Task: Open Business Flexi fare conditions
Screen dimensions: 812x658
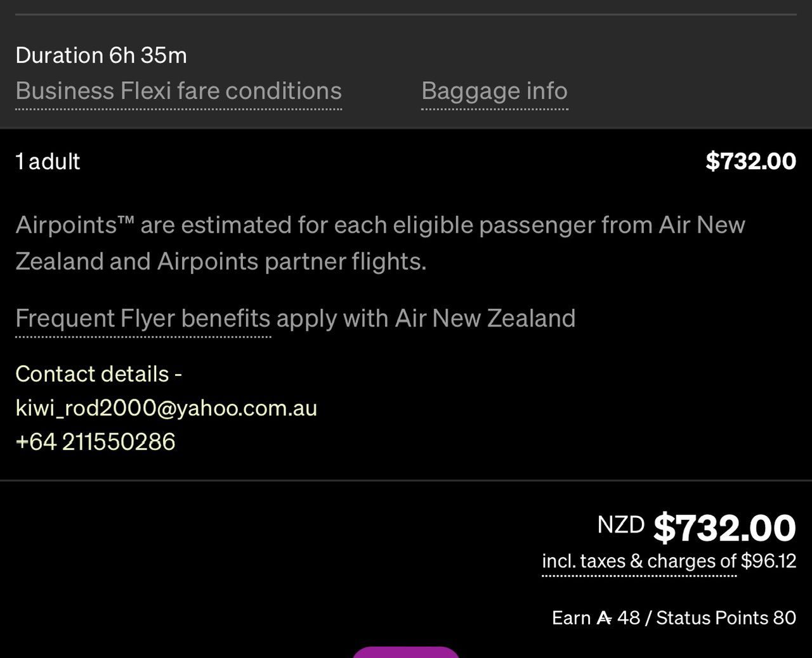Action: coord(178,91)
